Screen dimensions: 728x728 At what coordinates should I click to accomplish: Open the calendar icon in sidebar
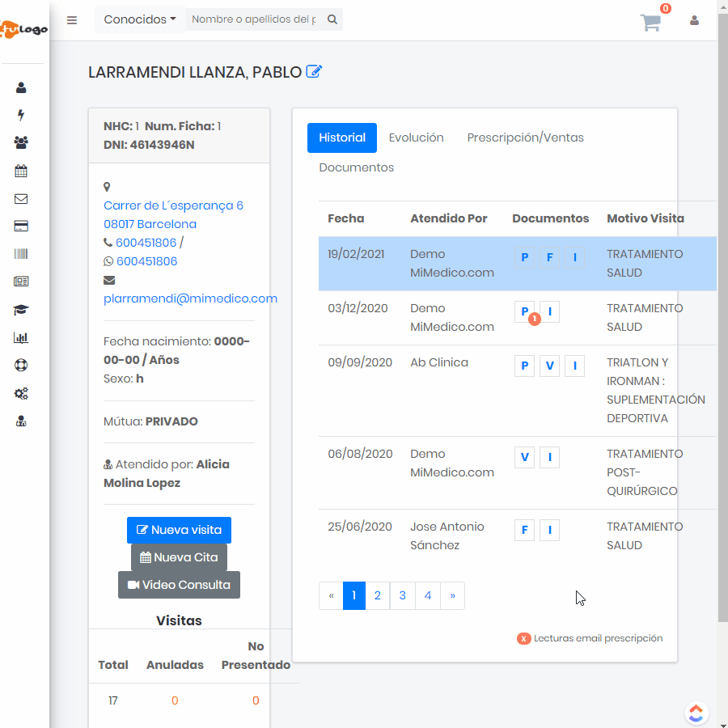pyautogui.click(x=21, y=171)
